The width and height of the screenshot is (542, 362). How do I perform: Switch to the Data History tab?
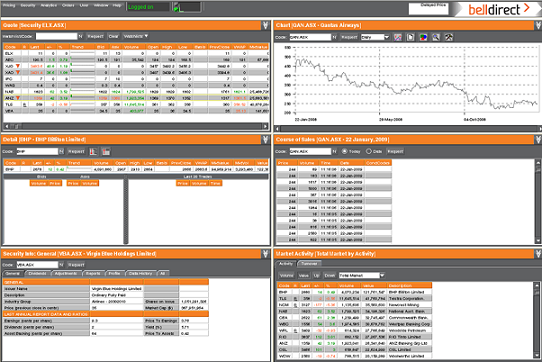[140, 273]
